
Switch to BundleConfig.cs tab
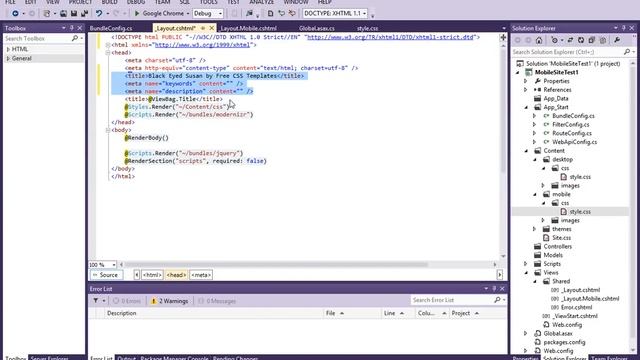click(111, 28)
